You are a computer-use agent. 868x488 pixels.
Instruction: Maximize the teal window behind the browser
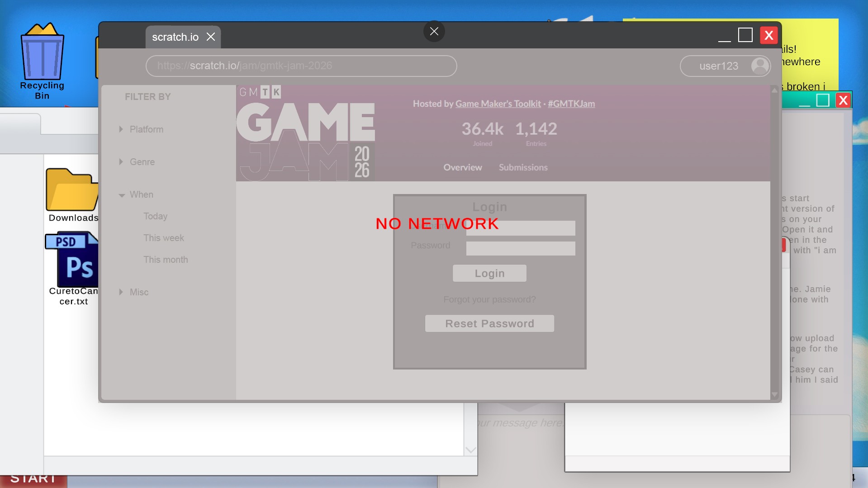coord(823,100)
